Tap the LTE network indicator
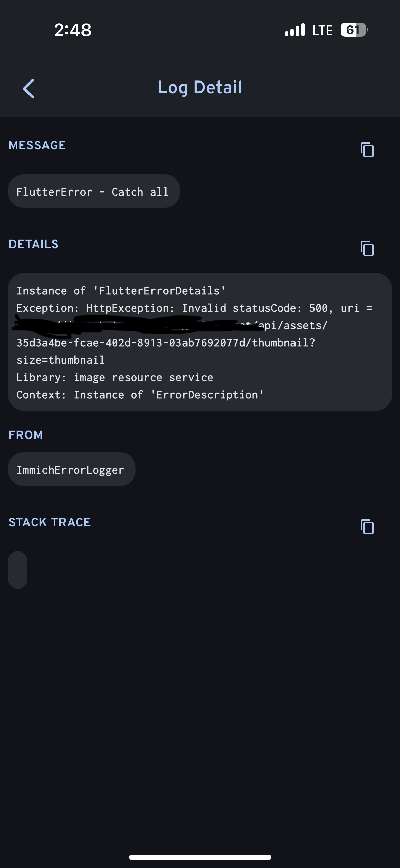 322,30
